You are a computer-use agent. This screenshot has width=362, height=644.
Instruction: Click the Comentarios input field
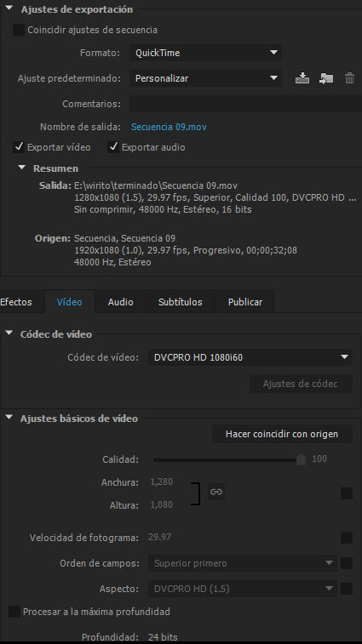[x=245, y=104]
